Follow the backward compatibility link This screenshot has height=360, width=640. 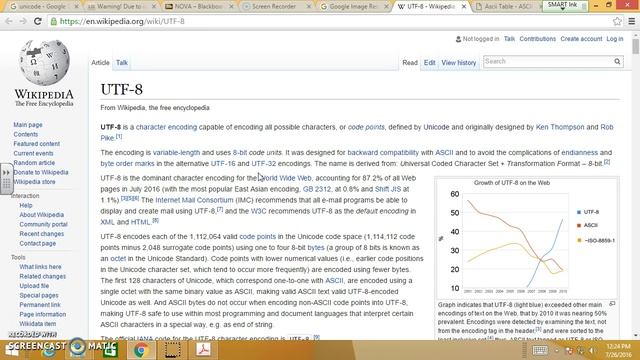click(x=383, y=152)
